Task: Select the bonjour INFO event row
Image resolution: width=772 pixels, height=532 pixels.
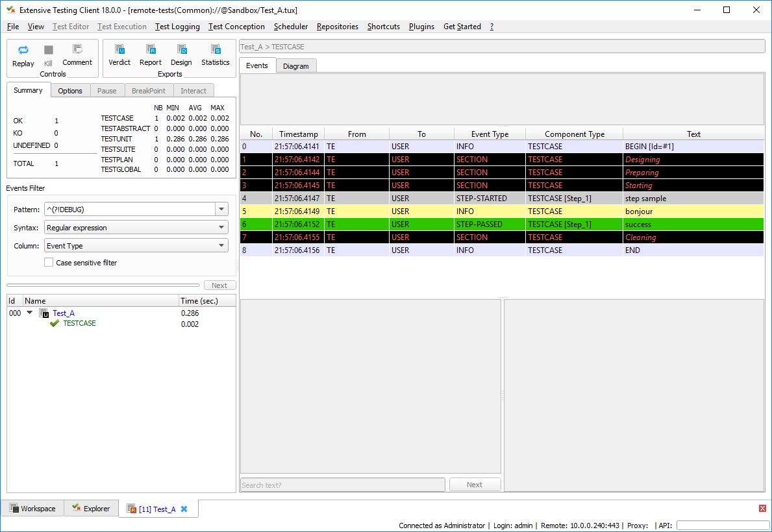Action: (x=502, y=211)
